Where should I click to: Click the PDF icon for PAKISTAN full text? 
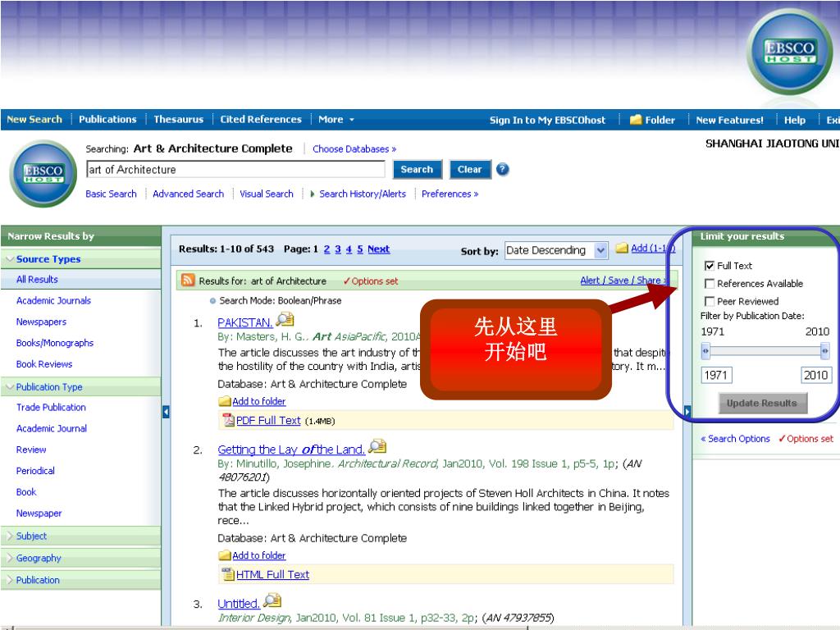pyautogui.click(x=229, y=420)
